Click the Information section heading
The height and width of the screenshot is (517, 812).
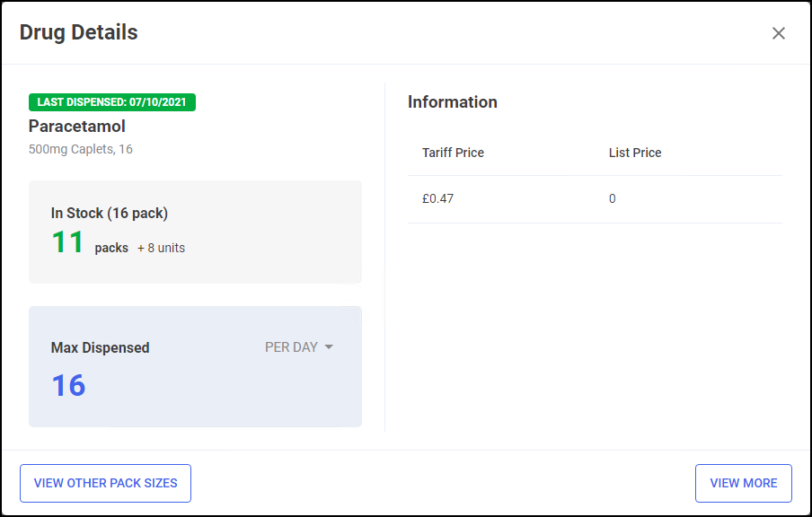pos(453,101)
